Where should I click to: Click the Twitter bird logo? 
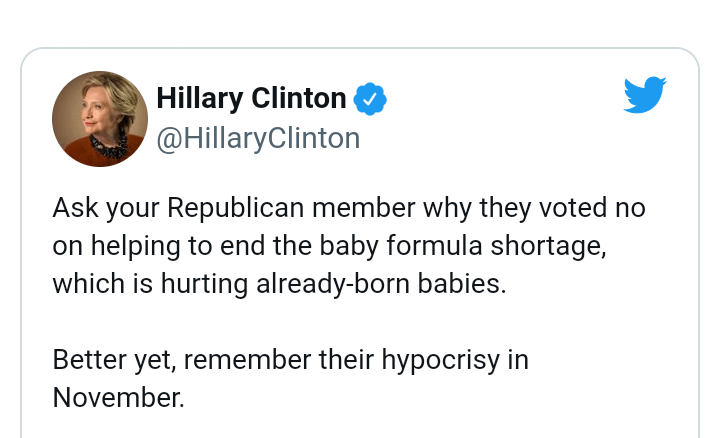click(645, 95)
